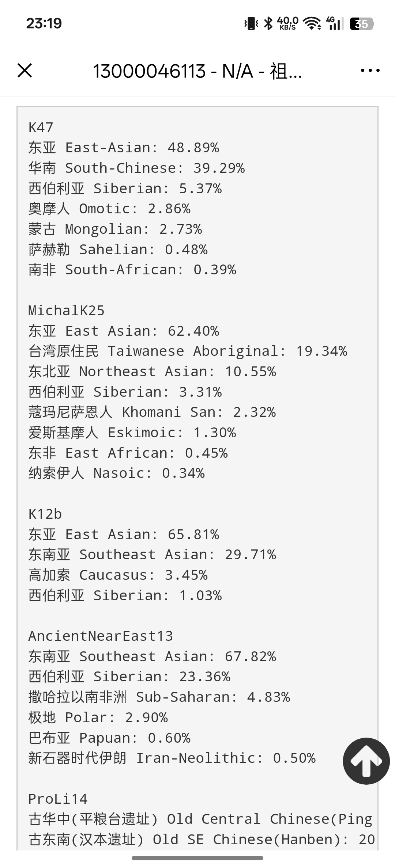Tap the Taiwanese Aboriginal 19.34% line
The height and width of the screenshot is (868, 395).
coord(188,351)
